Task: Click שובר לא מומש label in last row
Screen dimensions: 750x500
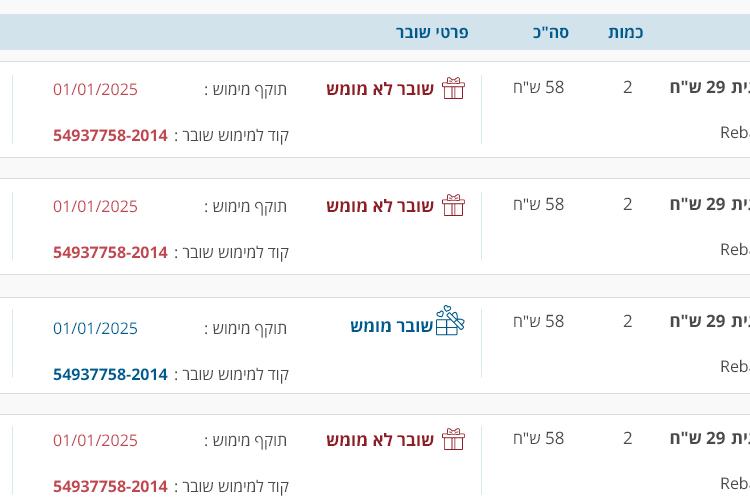Action: coord(380,440)
